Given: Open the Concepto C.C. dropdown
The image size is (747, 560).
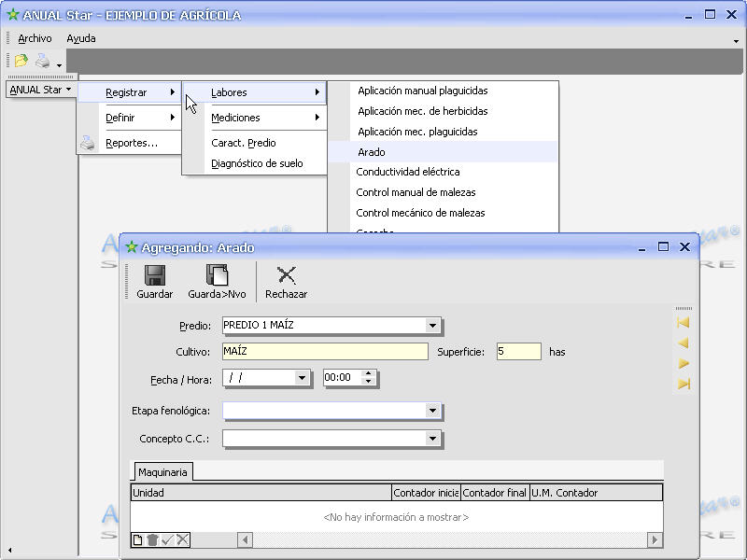Looking at the screenshot, I should click(432, 439).
